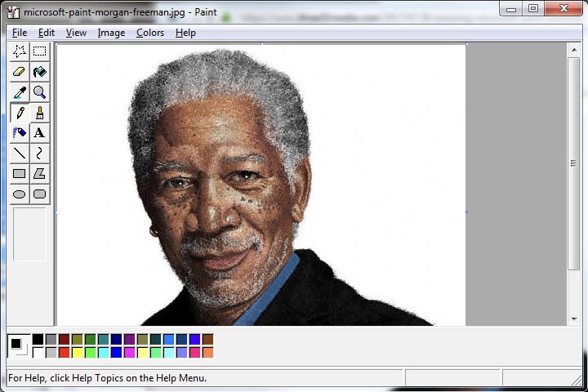Pick the dark gray palette swatch
Screen dimensions: 588x392
[51, 340]
